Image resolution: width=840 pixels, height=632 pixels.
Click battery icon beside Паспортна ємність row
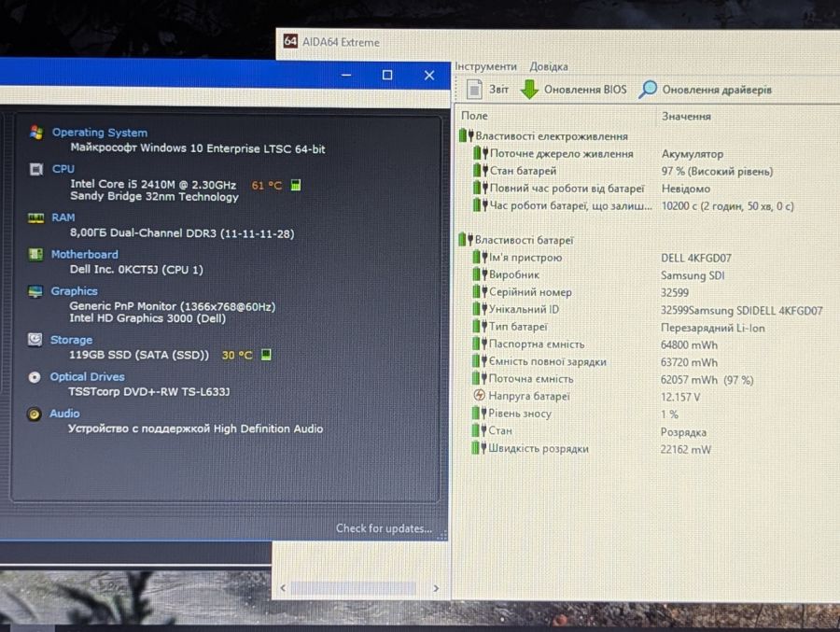[x=480, y=344]
